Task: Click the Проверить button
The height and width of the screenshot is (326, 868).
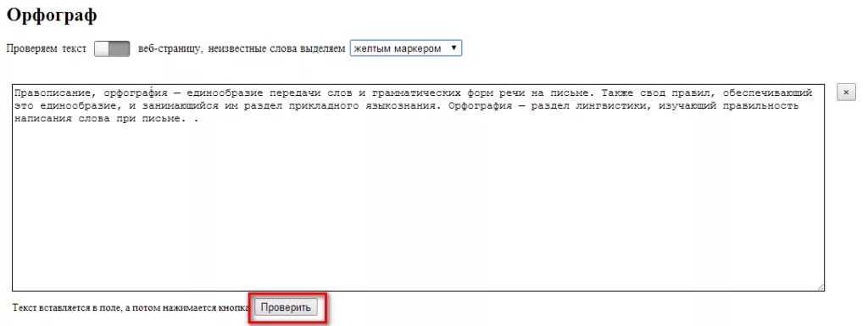Action: 286,307
